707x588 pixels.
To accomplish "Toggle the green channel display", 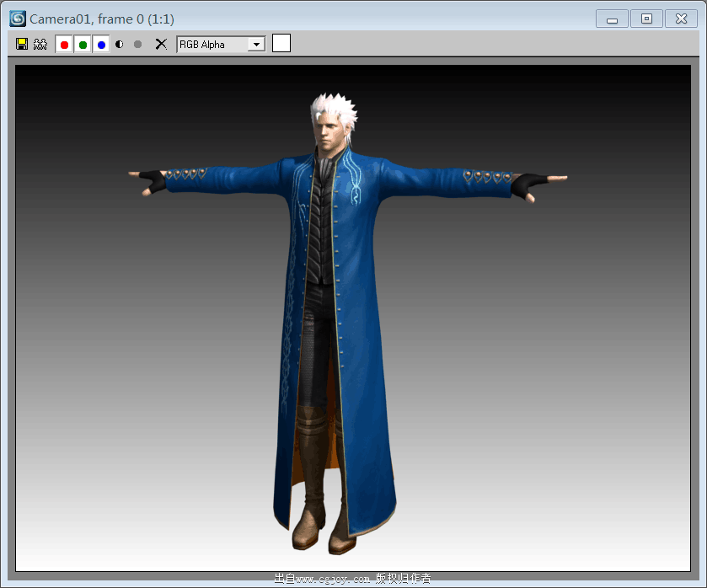I will [x=82, y=44].
